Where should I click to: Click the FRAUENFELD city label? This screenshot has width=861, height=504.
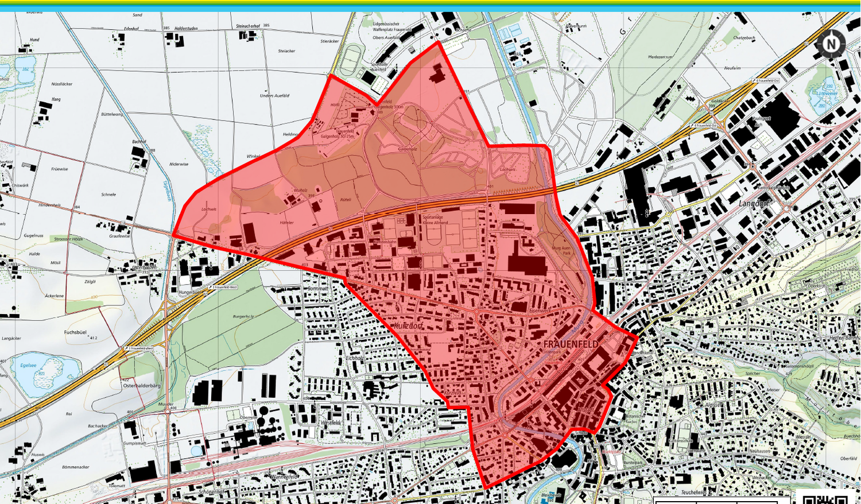click(x=571, y=344)
